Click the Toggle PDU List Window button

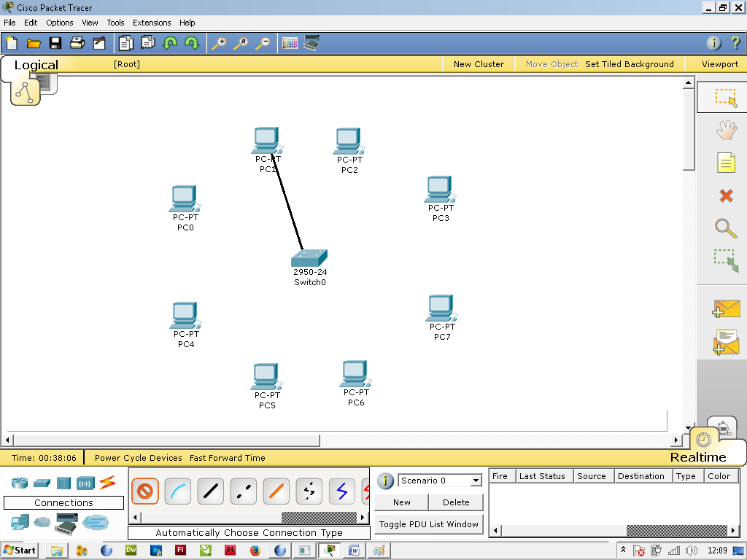(x=428, y=524)
